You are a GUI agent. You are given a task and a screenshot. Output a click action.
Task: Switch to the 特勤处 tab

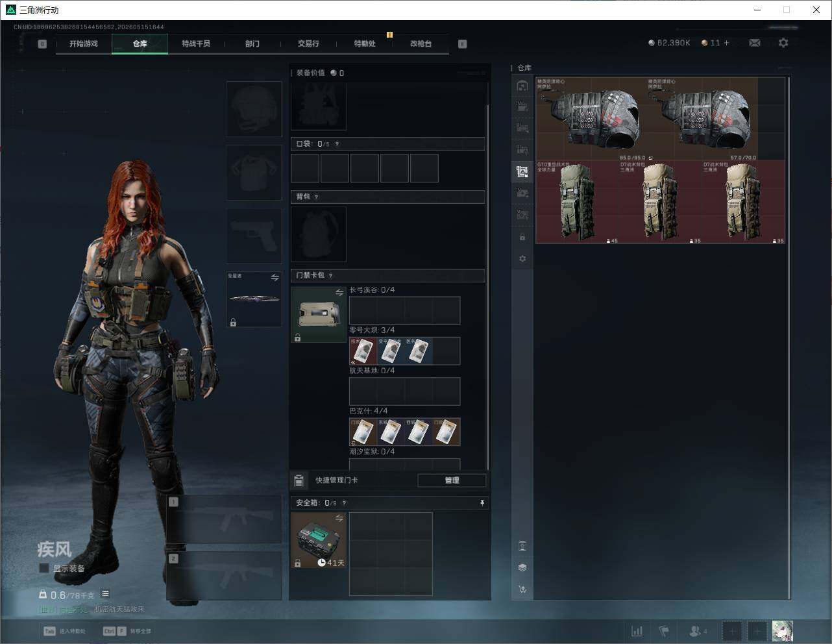tap(365, 43)
